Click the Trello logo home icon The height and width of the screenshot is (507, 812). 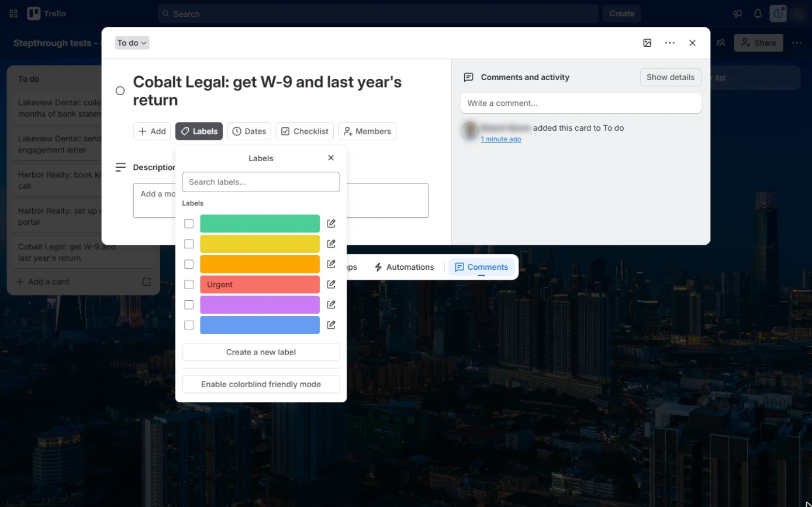(x=34, y=13)
